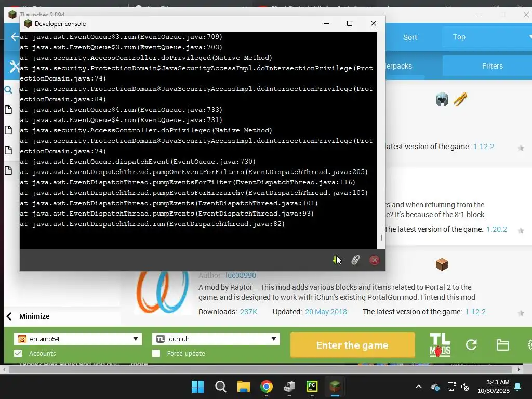Screen dimensions: 532x399
Task: Show hidden system tray icons chevron
Action: (419, 387)
